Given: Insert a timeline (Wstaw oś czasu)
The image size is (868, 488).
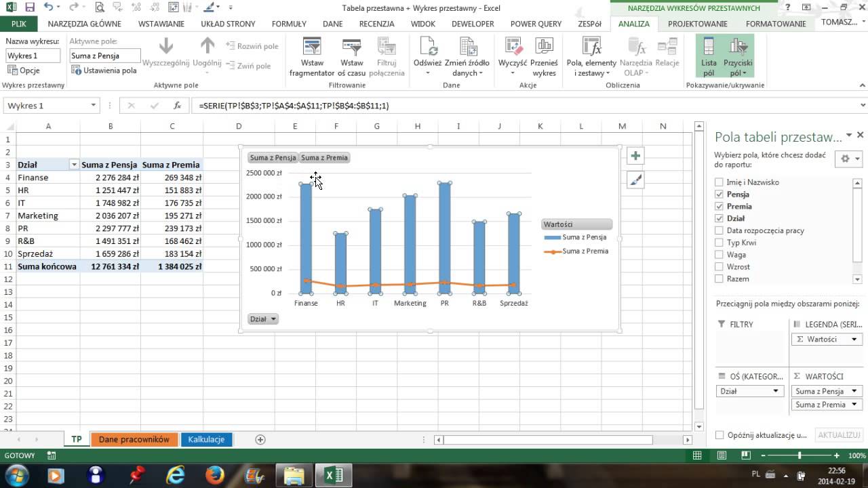Looking at the screenshot, I should (352, 57).
